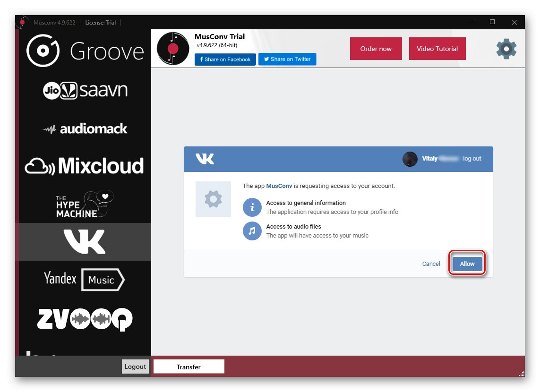This screenshot has height=392, width=540.
Task: Select the VK service in sidebar
Action: [x=85, y=242]
